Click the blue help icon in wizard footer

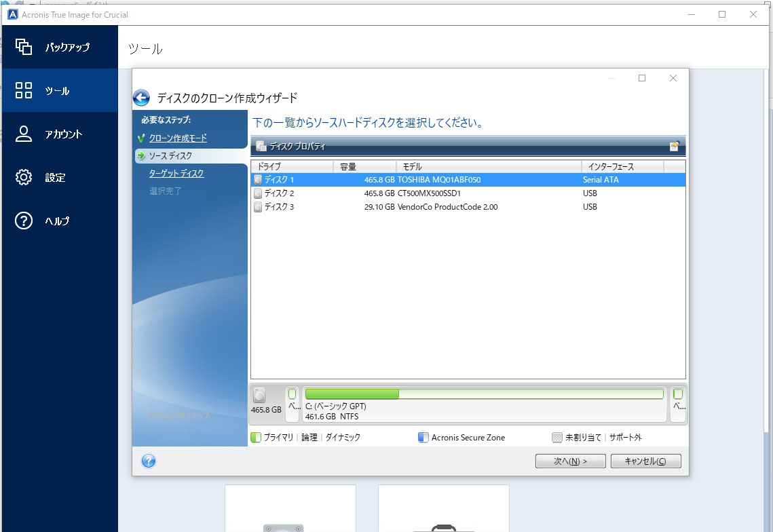(x=149, y=461)
